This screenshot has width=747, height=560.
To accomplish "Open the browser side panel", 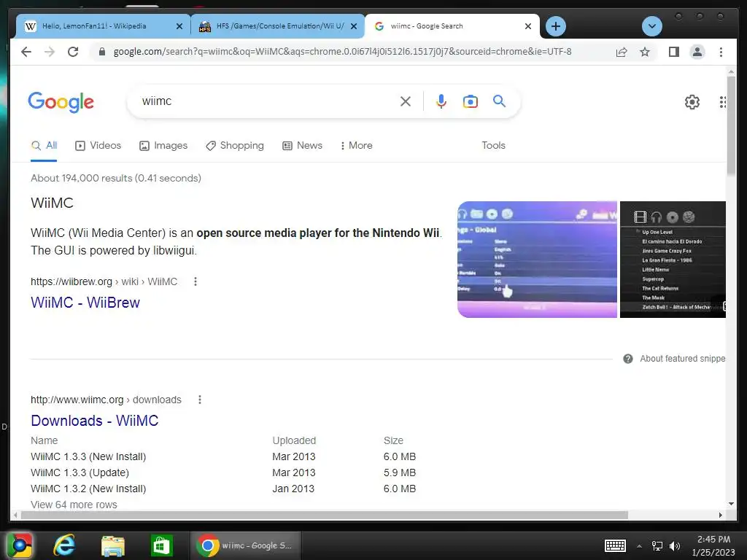I will click(x=673, y=52).
